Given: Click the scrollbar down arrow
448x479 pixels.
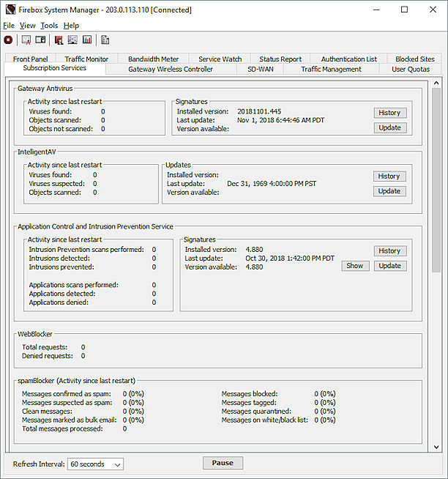Looking at the screenshot, I should point(437,447).
